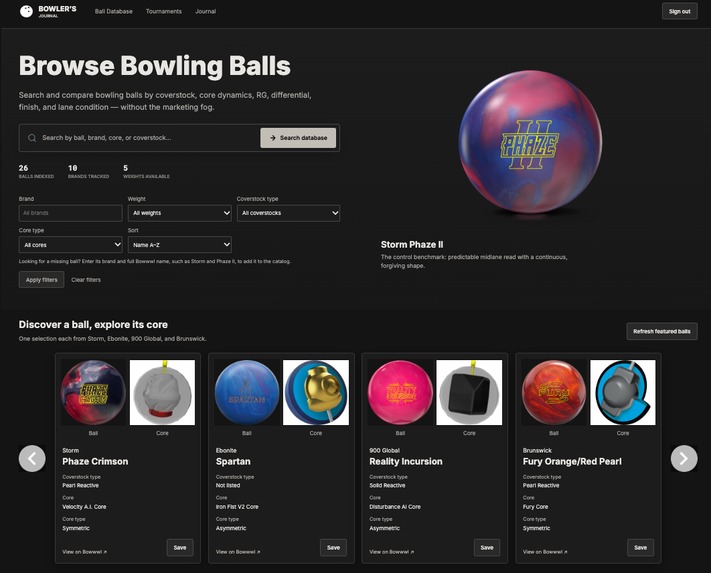Click the magnifier icon in search box
The width and height of the screenshot is (711, 573).
(32, 138)
